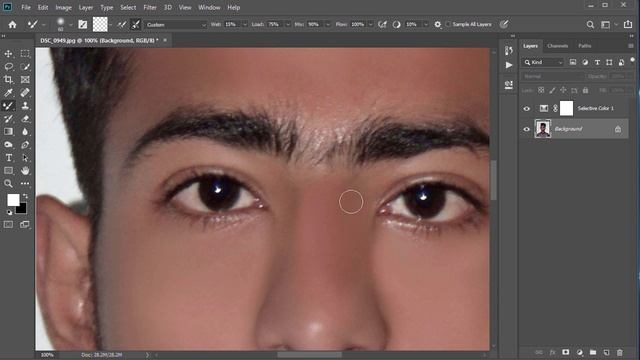Click the background color swatch
Screen dimensions: 640x360
pos(22,209)
